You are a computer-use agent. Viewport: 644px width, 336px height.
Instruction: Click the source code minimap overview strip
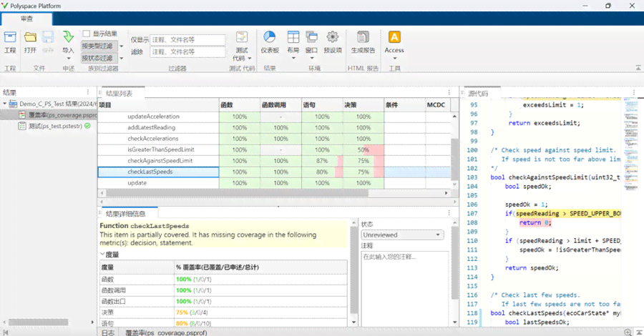[x=630, y=144]
